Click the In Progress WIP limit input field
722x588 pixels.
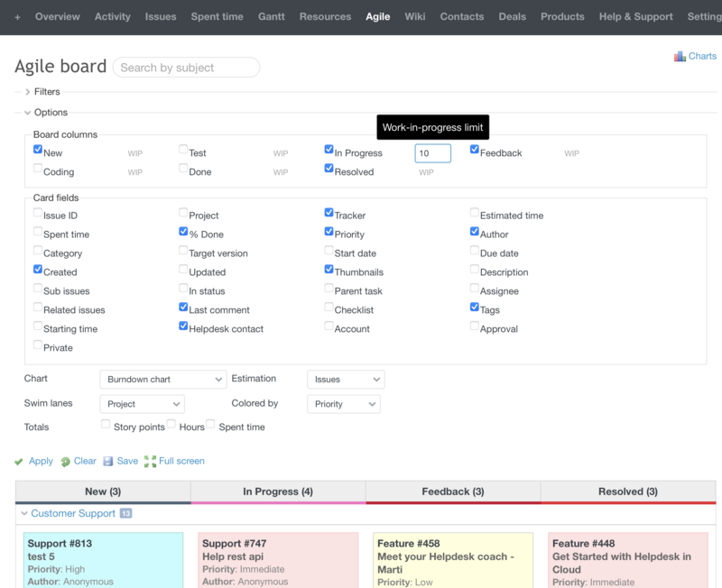(431, 152)
